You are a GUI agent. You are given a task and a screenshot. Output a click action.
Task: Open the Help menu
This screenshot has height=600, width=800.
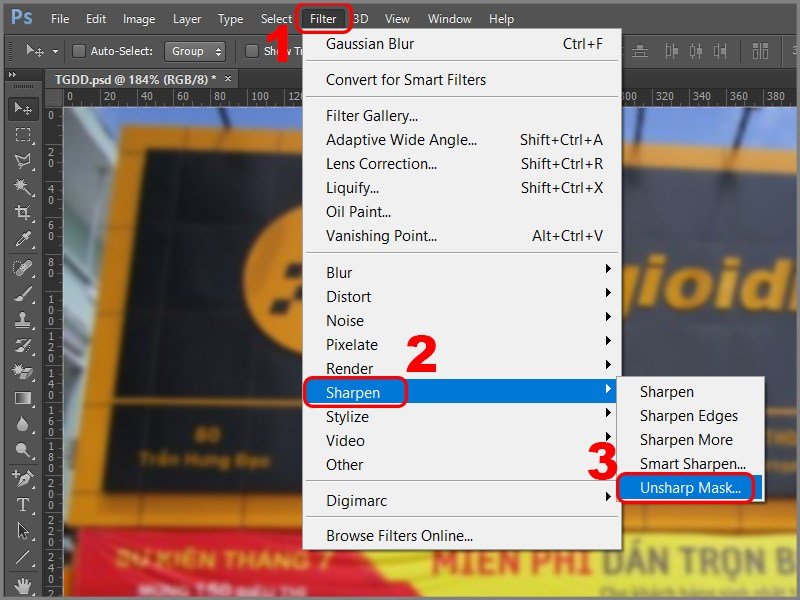[x=501, y=19]
